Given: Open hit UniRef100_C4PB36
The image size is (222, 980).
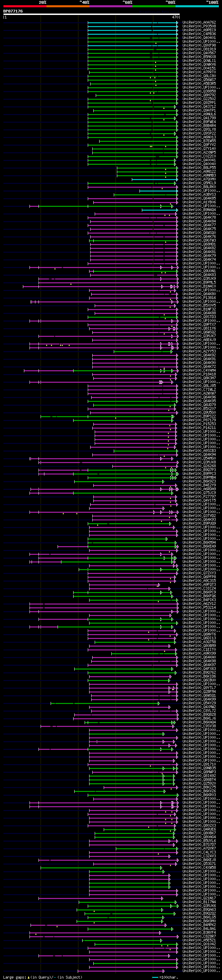Looking at the screenshot, I should pyautogui.click(x=199, y=34).
